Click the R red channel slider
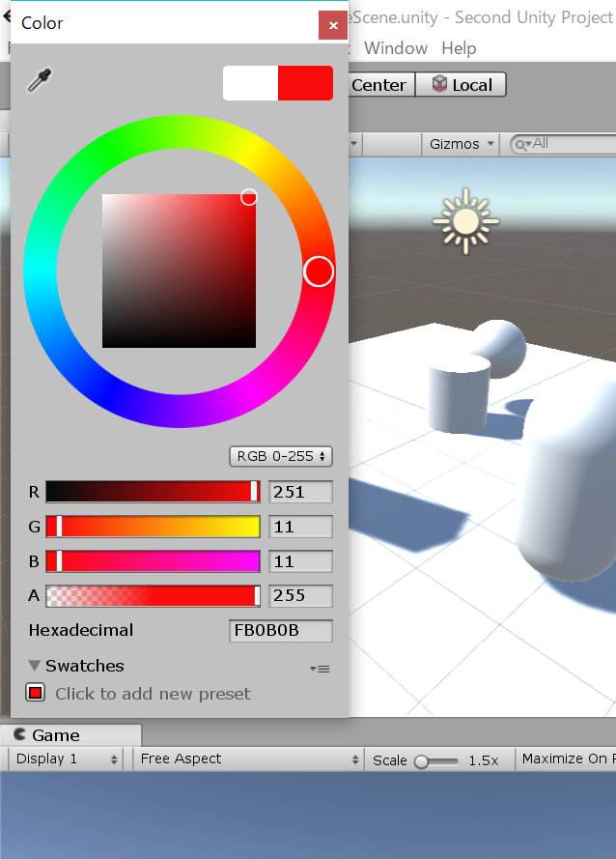616x859 pixels. coord(153,492)
